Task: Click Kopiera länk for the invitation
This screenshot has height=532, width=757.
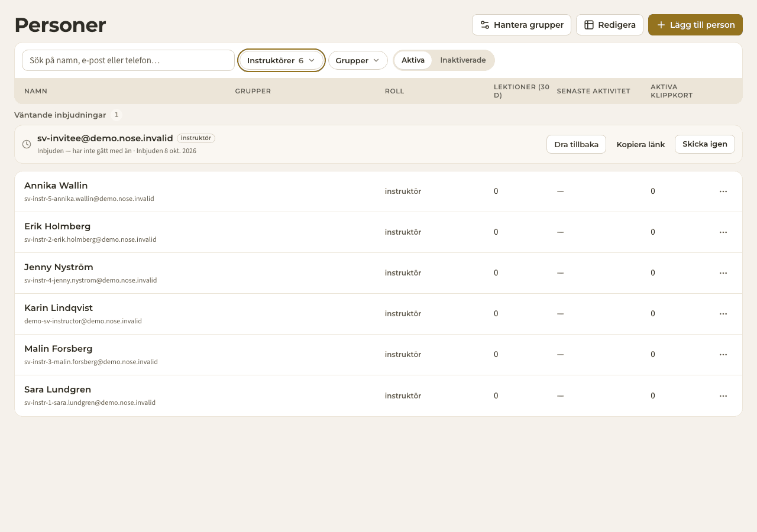Action: tap(640, 144)
